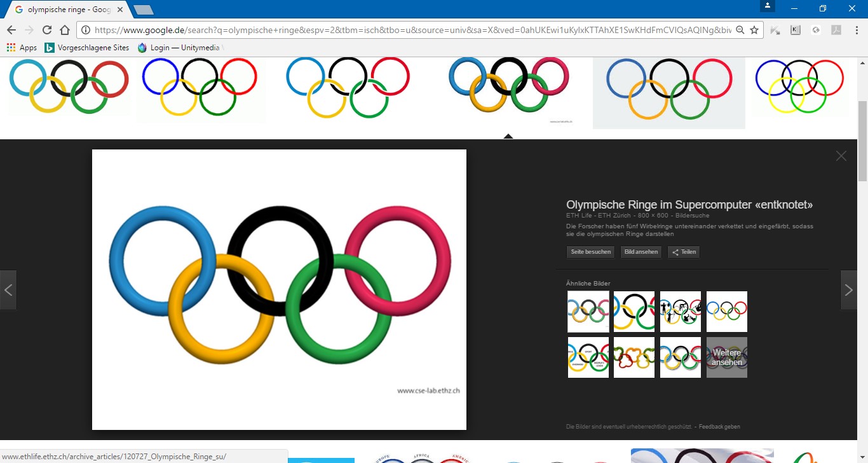This screenshot has width=868, height=463.
Task: Open 'Vorgeschlagene Sites' bookmark
Action: point(87,48)
